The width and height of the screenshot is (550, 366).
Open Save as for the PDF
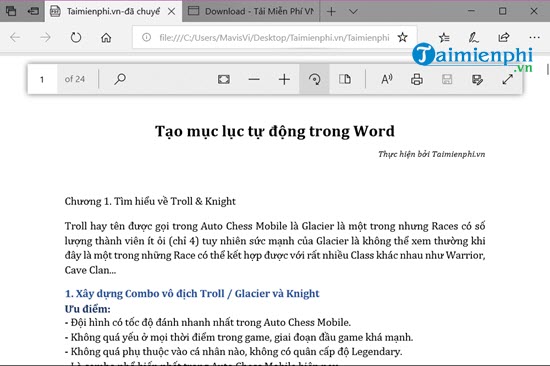[477, 79]
